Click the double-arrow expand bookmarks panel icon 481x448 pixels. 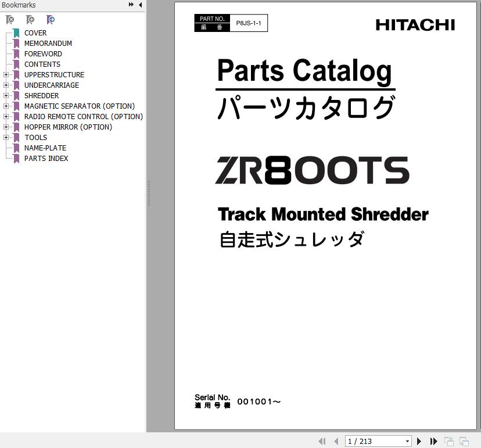click(x=131, y=5)
